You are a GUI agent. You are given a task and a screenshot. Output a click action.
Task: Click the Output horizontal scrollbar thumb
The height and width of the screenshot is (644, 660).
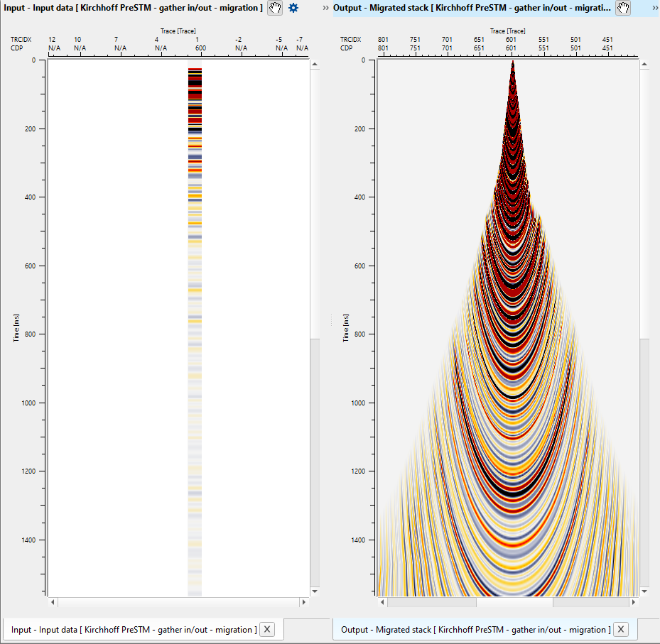[x=514, y=602]
